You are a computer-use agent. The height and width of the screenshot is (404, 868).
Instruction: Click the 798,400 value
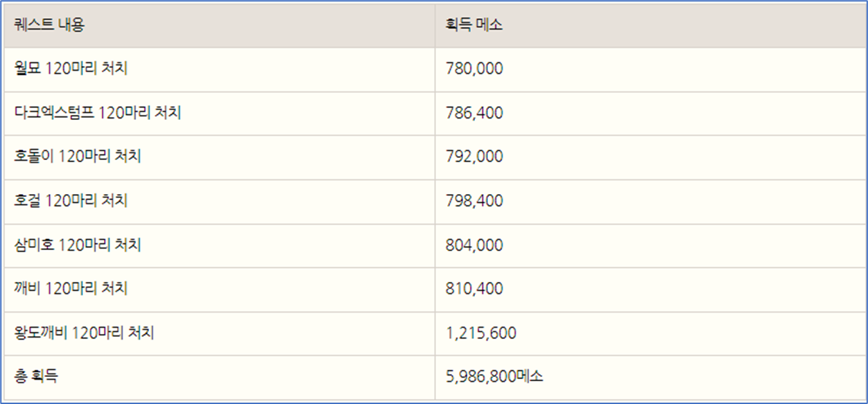475,201
